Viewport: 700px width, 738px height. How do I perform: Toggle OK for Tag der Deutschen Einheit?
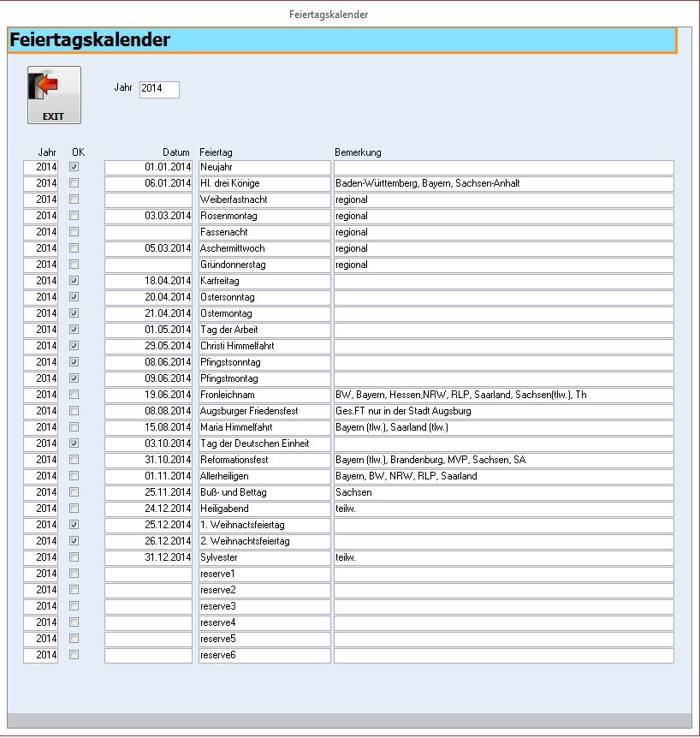pos(74,443)
